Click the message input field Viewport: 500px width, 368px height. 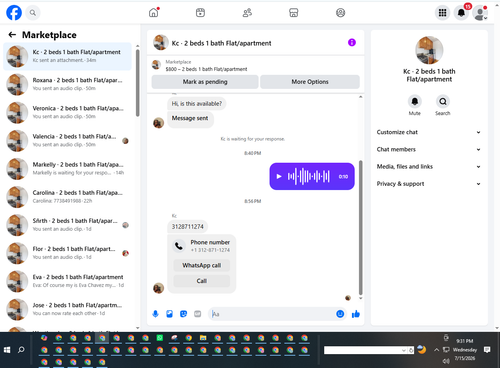pyautogui.click(x=273, y=314)
